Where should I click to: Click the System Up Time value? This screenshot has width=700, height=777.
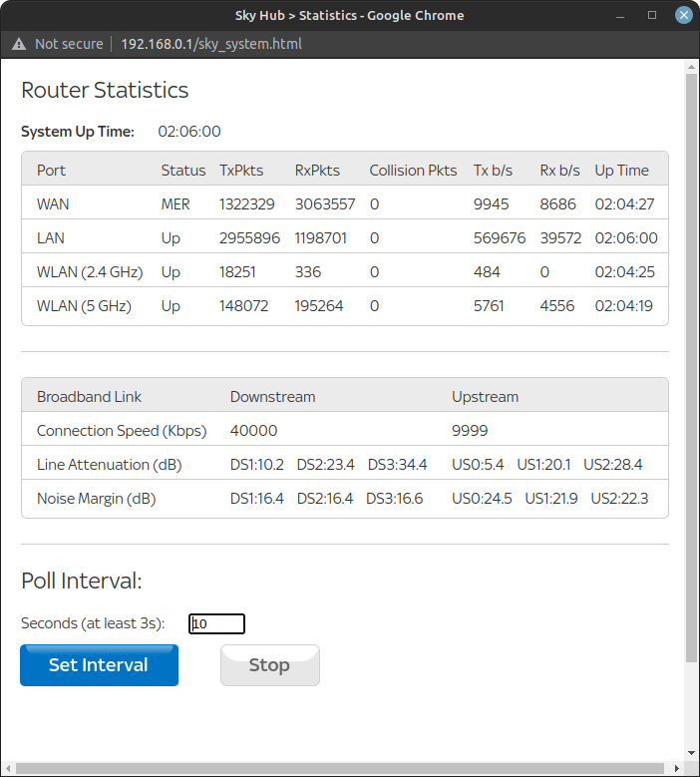tap(189, 131)
